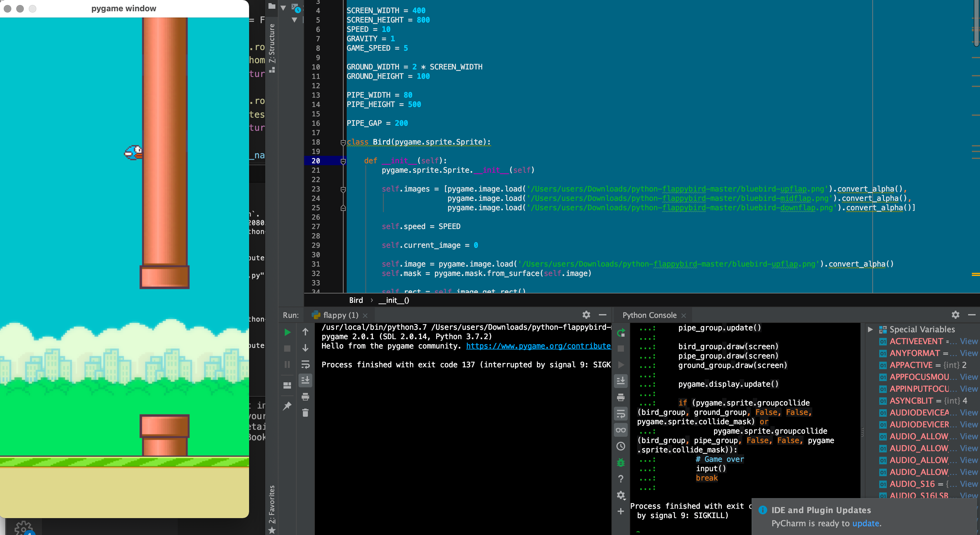The width and height of the screenshot is (980, 535).
Task: Toggle show variables glasses icon
Action: coord(620,430)
